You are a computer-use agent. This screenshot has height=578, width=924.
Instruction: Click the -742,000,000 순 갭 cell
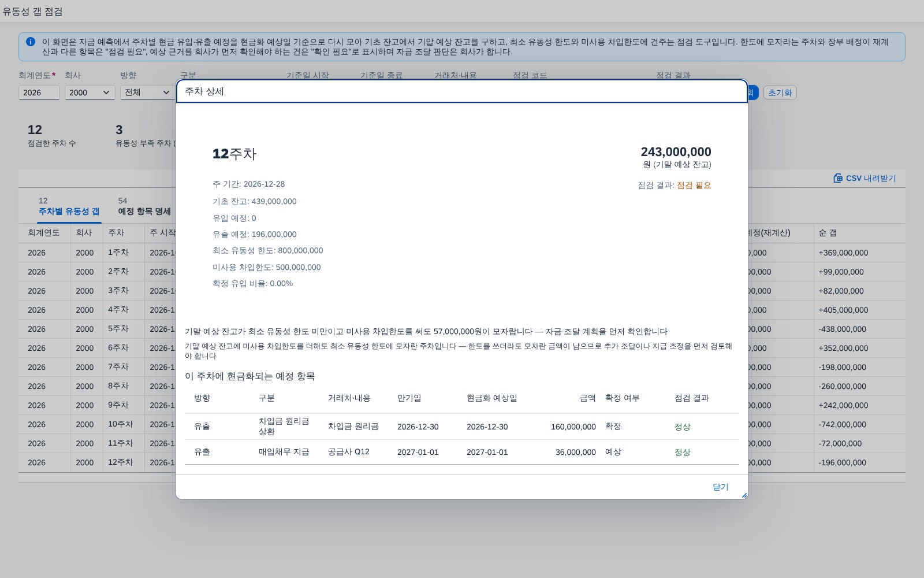click(x=842, y=424)
